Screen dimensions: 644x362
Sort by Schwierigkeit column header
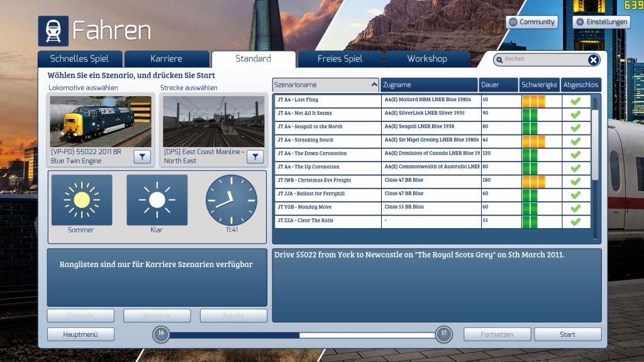pos(539,85)
